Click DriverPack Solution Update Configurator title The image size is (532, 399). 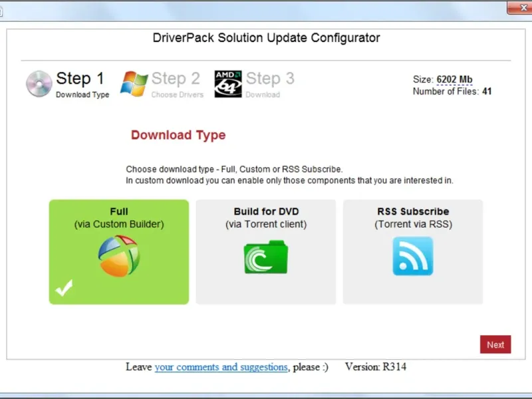click(267, 38)
